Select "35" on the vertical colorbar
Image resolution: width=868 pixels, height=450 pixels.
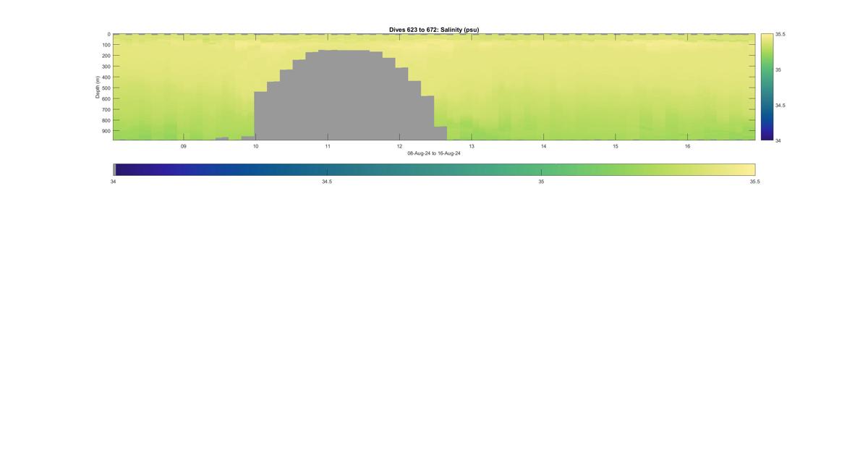point(778,69)
